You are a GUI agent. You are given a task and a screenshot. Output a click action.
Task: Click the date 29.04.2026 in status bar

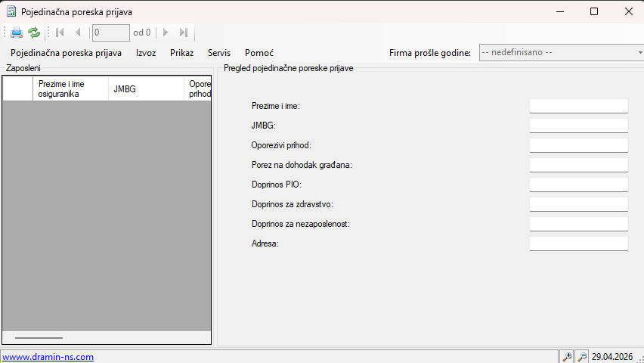(612, 357)
